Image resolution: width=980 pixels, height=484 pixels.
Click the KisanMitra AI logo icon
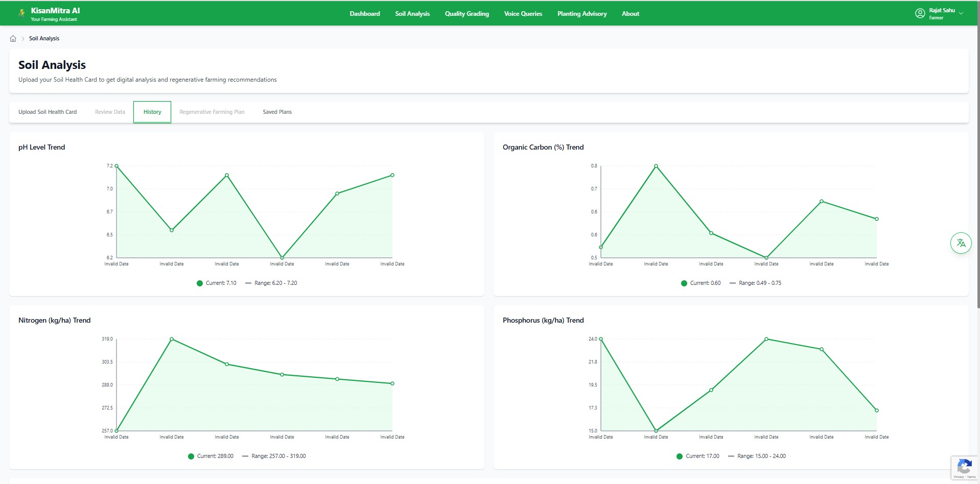(21, 14)
